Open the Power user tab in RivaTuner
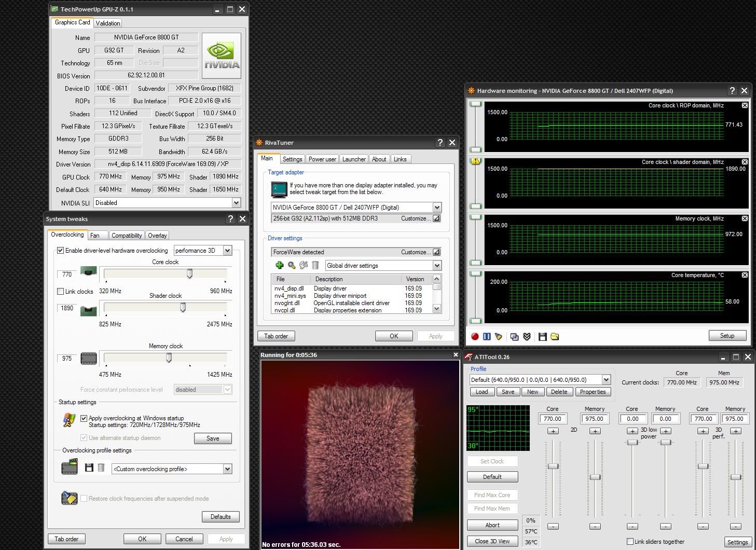This screenshot has height=550, width=756. tap(322, 159)
